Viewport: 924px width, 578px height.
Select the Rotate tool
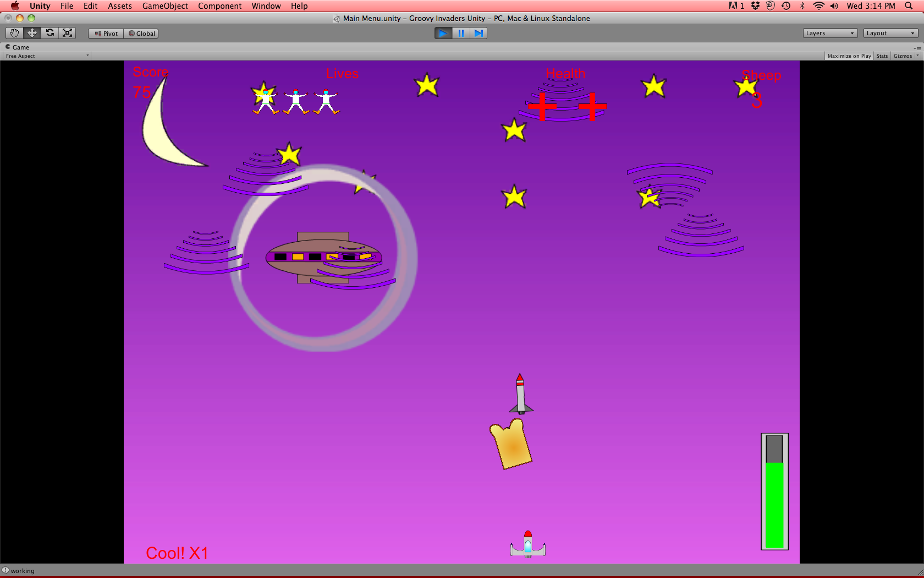[50, 33]
